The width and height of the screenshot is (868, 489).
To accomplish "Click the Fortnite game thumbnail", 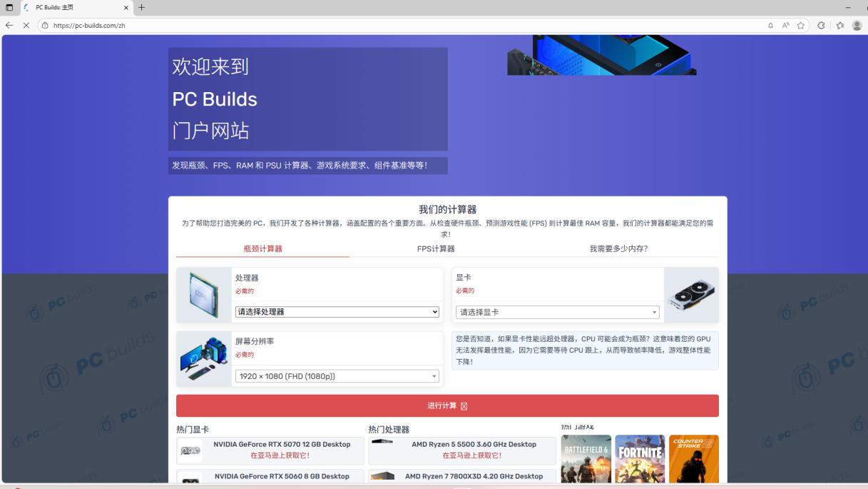I will click(x=640, y=458).
